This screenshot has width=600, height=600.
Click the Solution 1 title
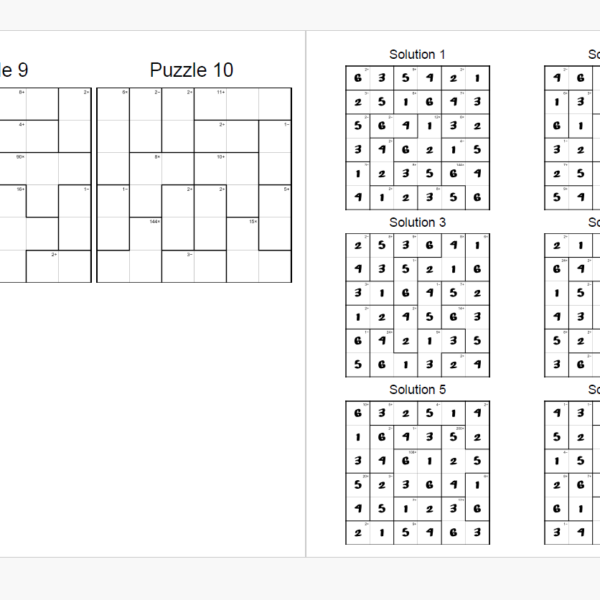[x=417, y=54]
